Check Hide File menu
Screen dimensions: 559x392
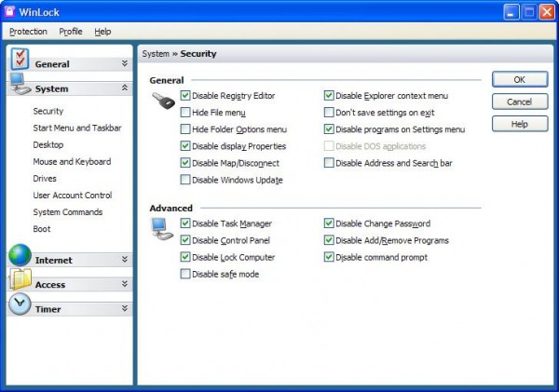(185, 113)
